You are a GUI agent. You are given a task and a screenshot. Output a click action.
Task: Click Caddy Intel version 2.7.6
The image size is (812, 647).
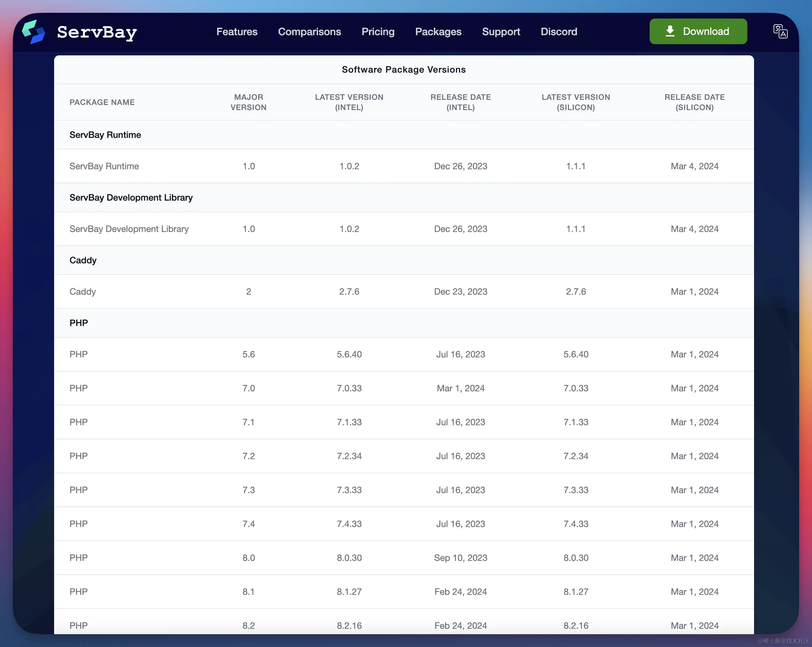[x=349, y=292]
